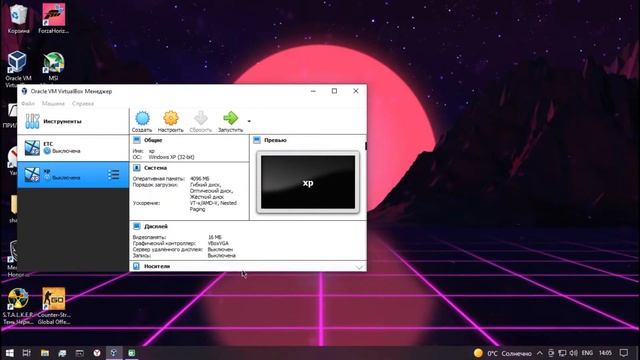Start the VM with Запустить green arrow

click(x=230, y=121)
